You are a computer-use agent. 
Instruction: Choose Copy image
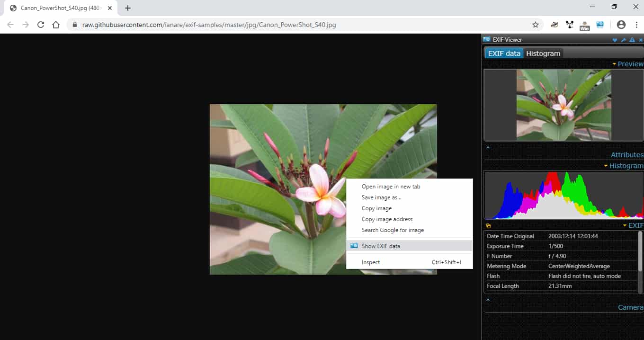pos(409,208)
